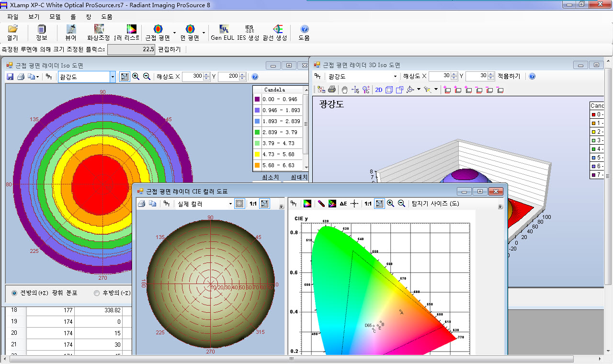The width and height of the screenshot is (613, 364).
Task: Select 전방의 (+Z) 광휘 분포 radio button
Action: [x=14, y=293]
